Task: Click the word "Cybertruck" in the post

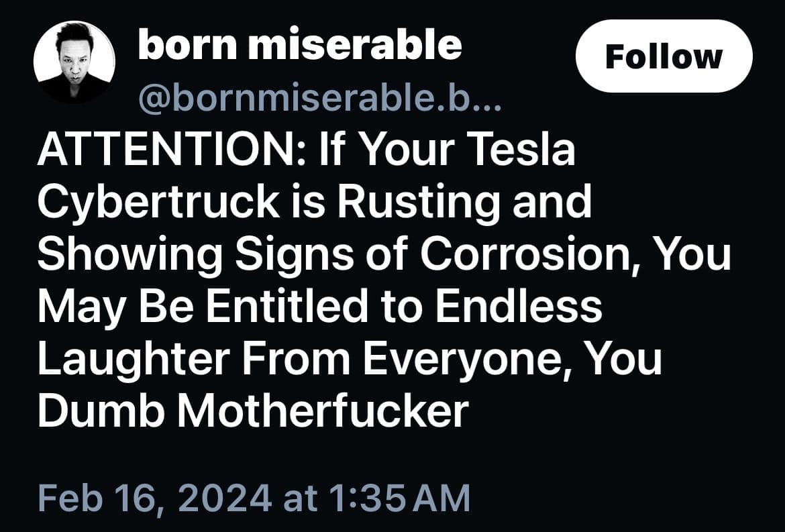Action: click(158, 202)
